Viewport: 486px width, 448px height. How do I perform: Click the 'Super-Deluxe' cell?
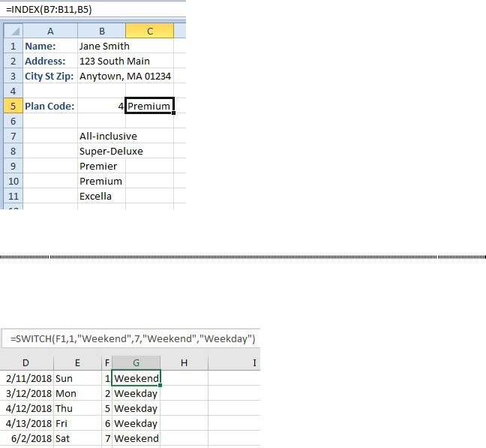point(102,151)
